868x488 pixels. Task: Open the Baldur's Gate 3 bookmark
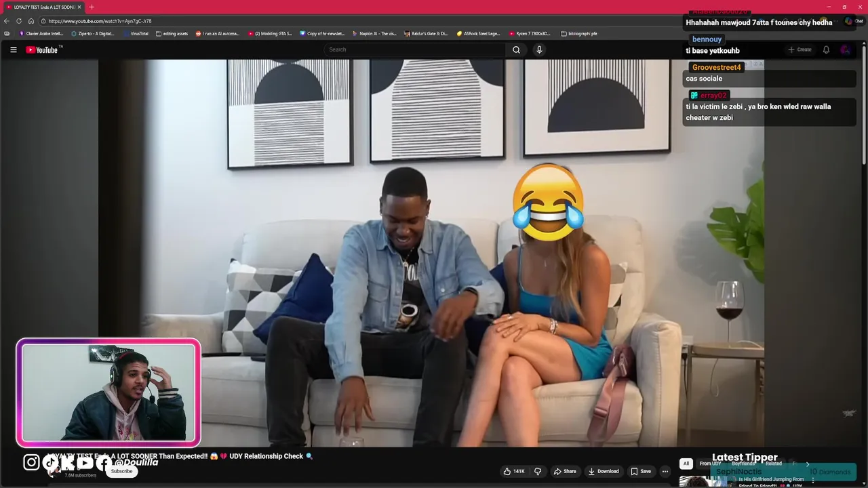tap(427, 33)
